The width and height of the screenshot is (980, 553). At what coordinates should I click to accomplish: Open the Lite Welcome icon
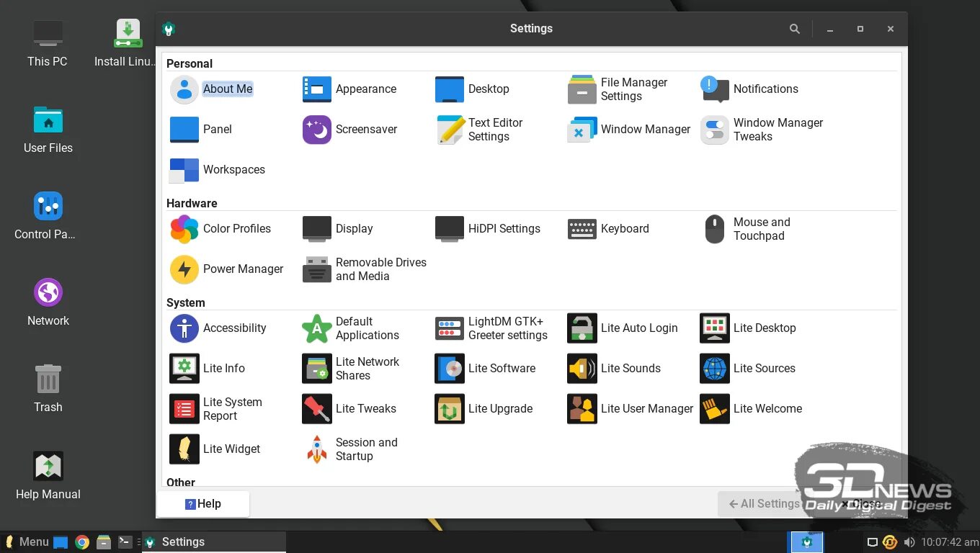[x=715, y=409]
